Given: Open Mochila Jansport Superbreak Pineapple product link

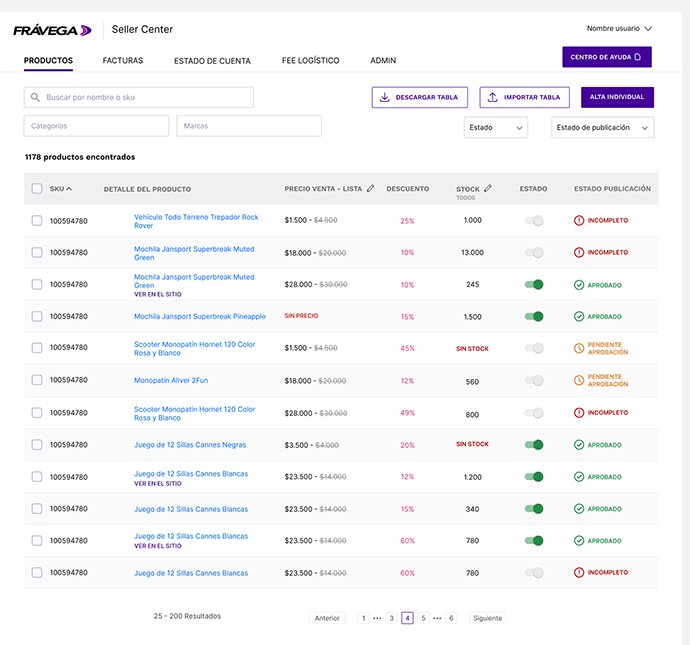Looking at the screenshot, I should [x=200, y=316].
